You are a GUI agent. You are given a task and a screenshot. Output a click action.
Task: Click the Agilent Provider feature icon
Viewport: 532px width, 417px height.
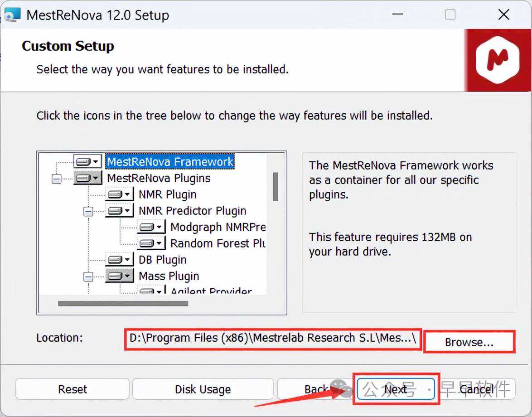pos(151,291)
